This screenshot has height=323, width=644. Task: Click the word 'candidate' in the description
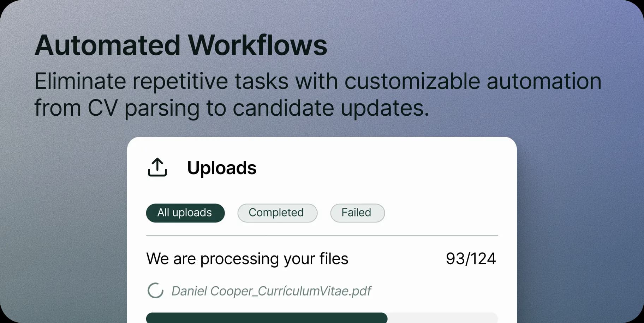click(x=283, y=108)
